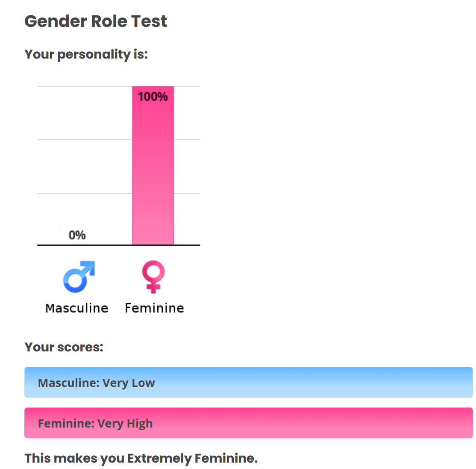Viewport: 476px width, 469px height.
Task: Click the black baseline axis of the chart
Action: point(85,245)
